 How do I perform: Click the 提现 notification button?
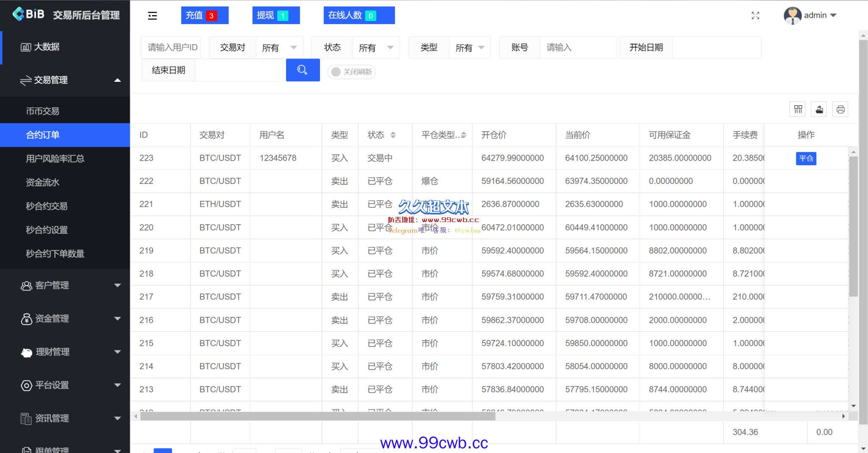[x=276, y=16]
